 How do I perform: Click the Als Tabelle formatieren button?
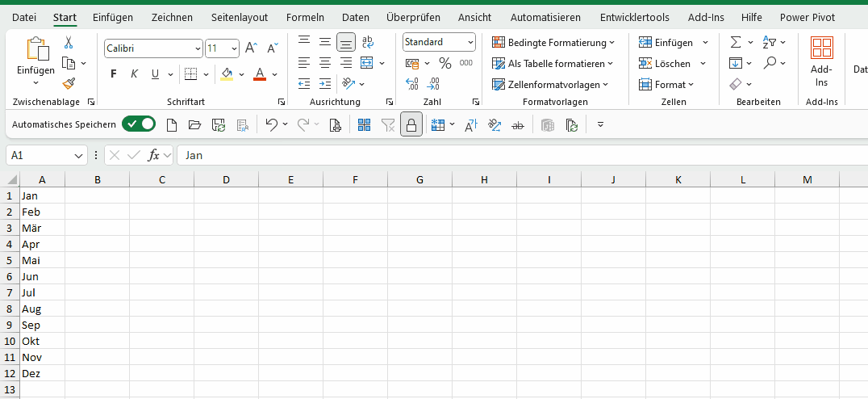click(553, 63)
